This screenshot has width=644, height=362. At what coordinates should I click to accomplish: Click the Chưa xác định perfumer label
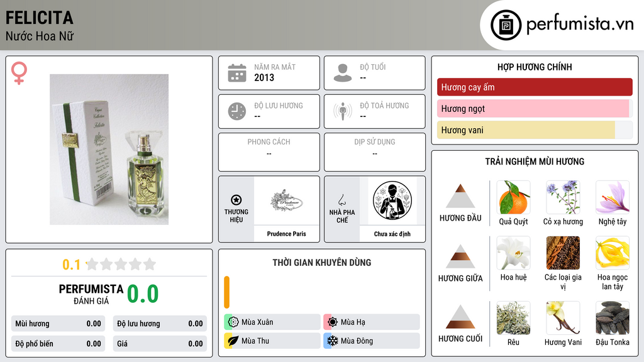point(392,234)
